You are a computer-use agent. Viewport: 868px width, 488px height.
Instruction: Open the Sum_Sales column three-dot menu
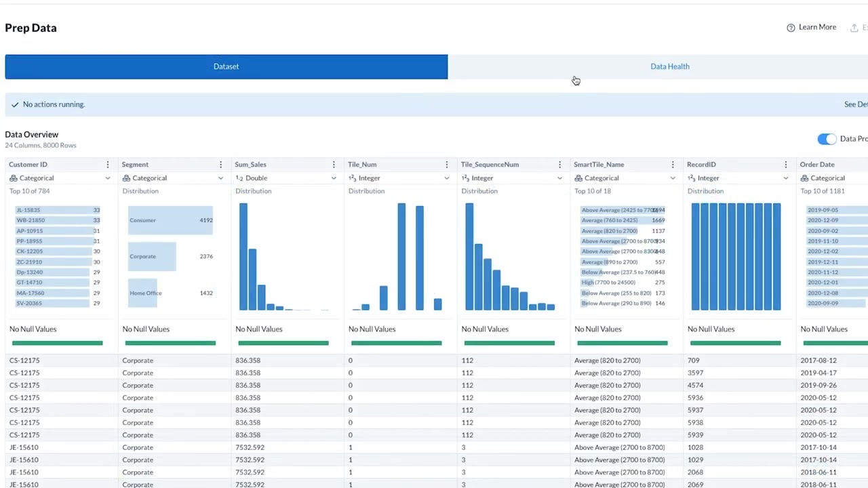coord(334,165)
